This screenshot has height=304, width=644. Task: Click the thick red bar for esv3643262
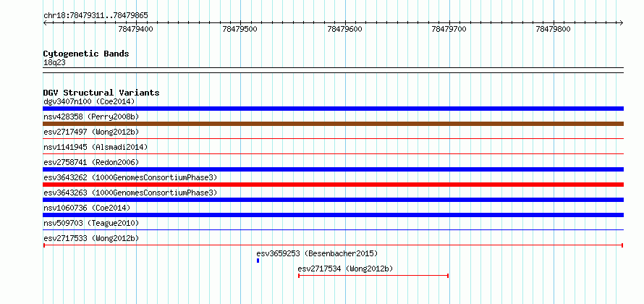333,185
